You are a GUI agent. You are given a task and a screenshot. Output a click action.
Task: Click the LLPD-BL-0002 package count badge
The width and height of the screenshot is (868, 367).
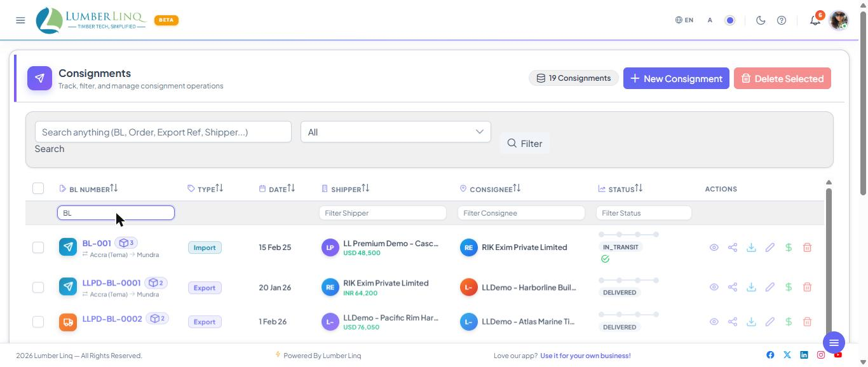point(157,319)
